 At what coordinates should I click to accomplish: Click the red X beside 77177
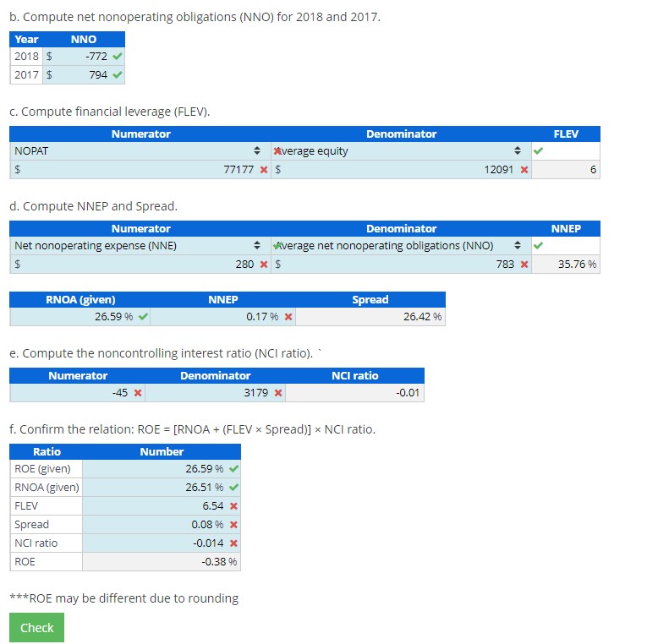tap(264, 170)
